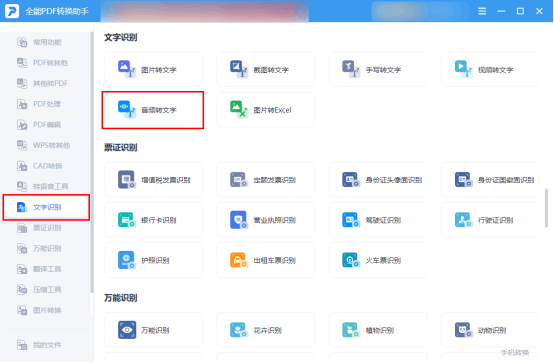The image size is (554, 363).
Task: Select 万能识别 entry in left sidebar
Action: (x=46, y=248)
